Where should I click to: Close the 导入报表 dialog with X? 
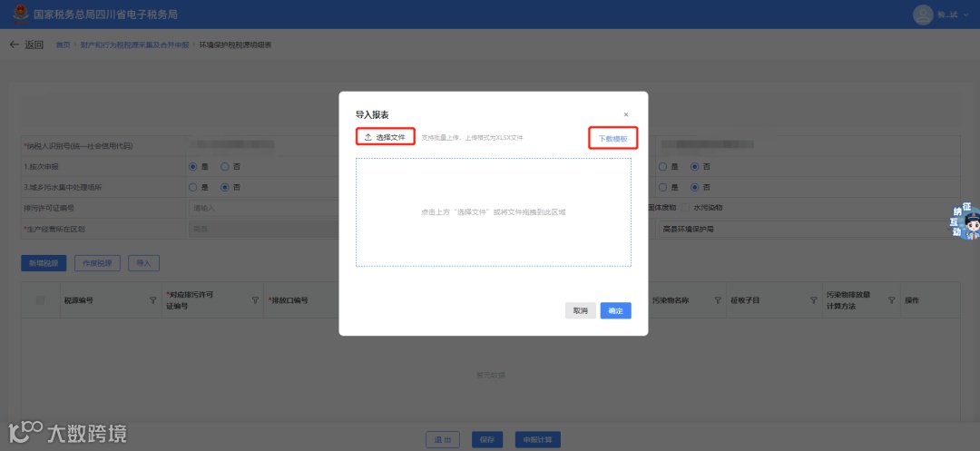(x=626, y=115)
